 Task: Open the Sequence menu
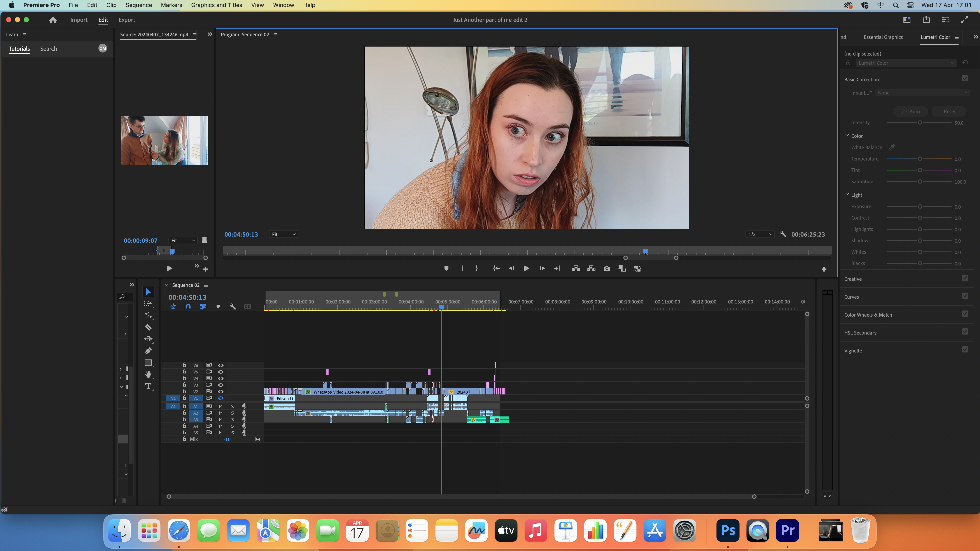coord(138,5)
